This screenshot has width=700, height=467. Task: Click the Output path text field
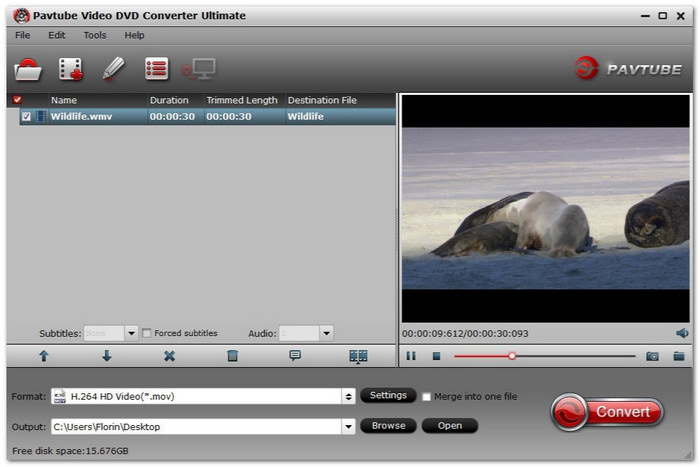point(196,426)
